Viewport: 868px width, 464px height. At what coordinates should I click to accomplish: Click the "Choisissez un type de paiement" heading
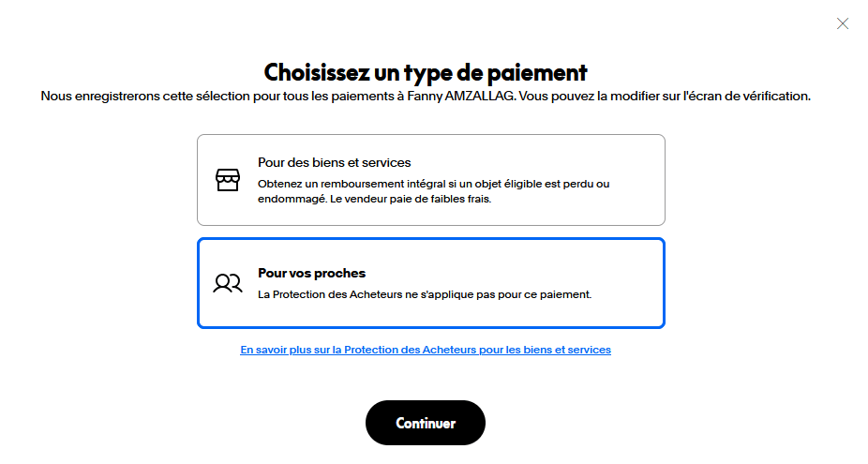(x=426, y=72)
